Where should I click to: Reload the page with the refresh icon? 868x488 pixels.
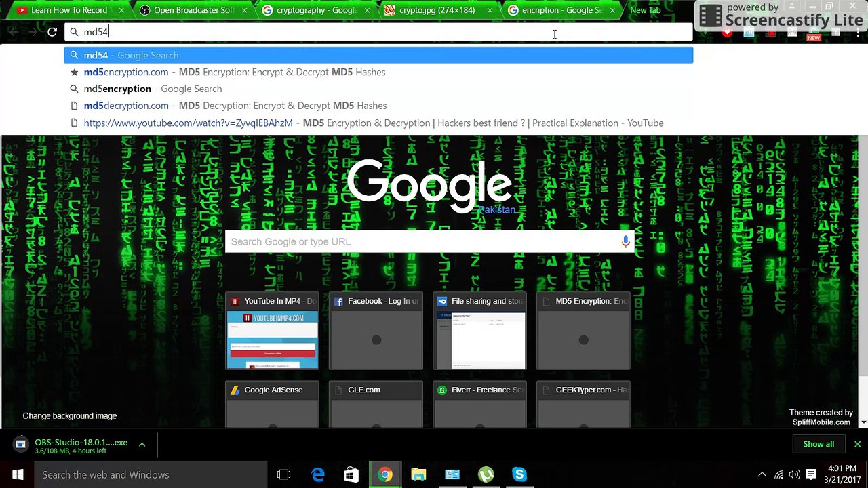[x=52, y=32]
